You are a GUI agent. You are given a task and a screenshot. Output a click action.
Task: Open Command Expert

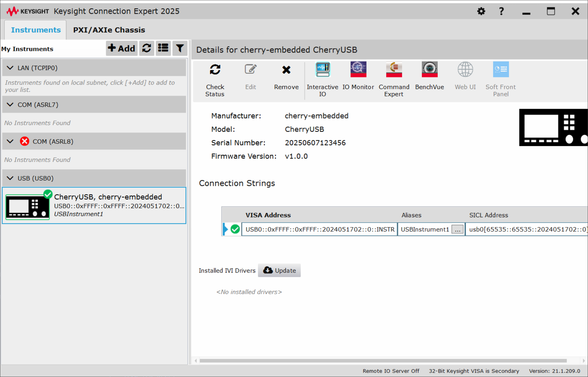(x=394, y=79)
